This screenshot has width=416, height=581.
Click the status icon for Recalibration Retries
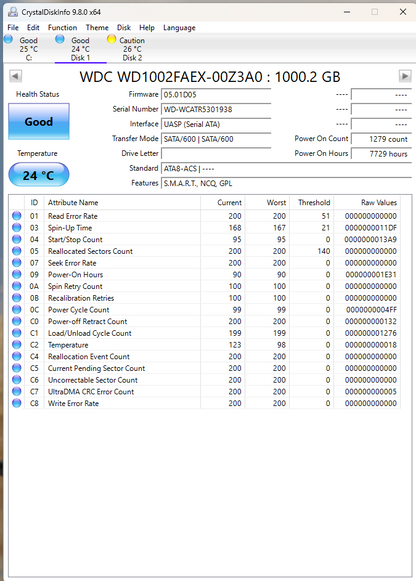[17, 298]
